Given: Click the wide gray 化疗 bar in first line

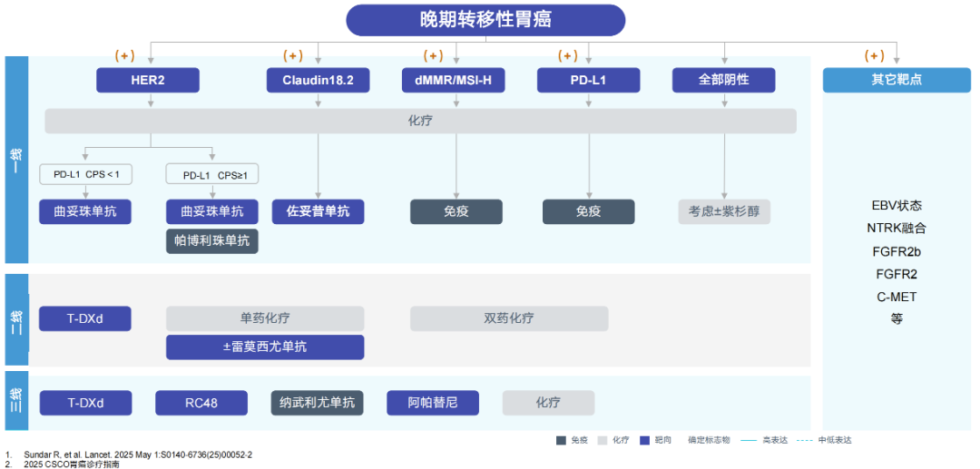Looking at the screenshot, I should tap(421, 122).
